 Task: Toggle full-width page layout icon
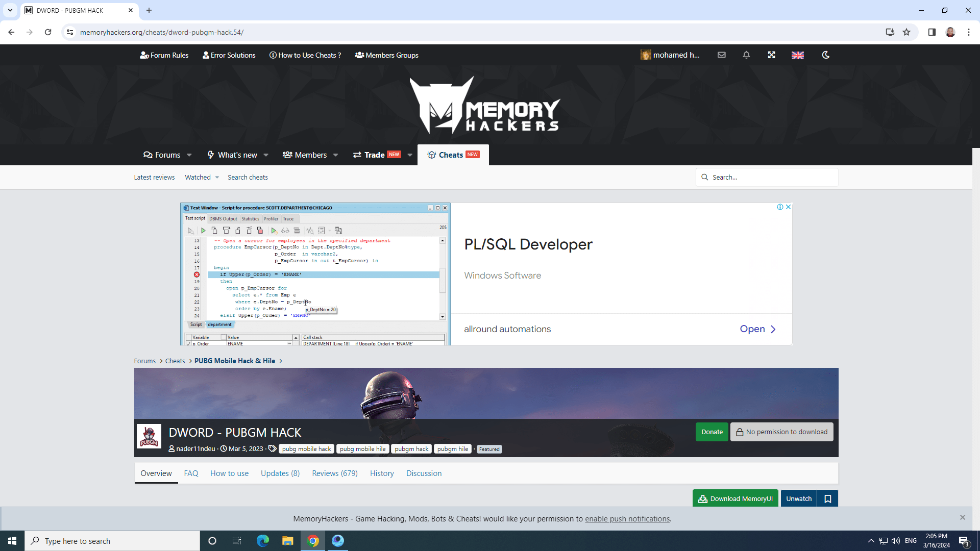(x=771, y=55)
